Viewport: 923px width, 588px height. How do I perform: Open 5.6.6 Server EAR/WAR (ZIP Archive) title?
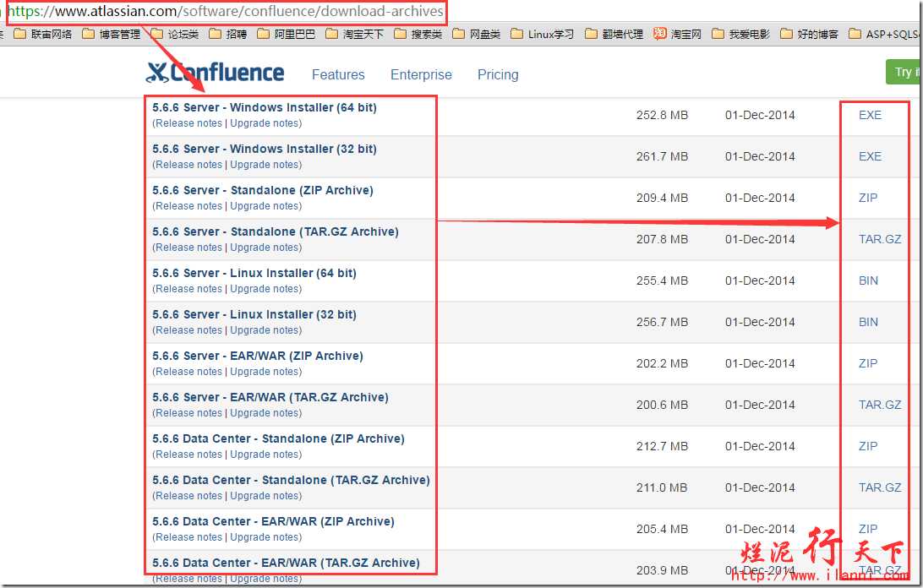coord(258,356)
